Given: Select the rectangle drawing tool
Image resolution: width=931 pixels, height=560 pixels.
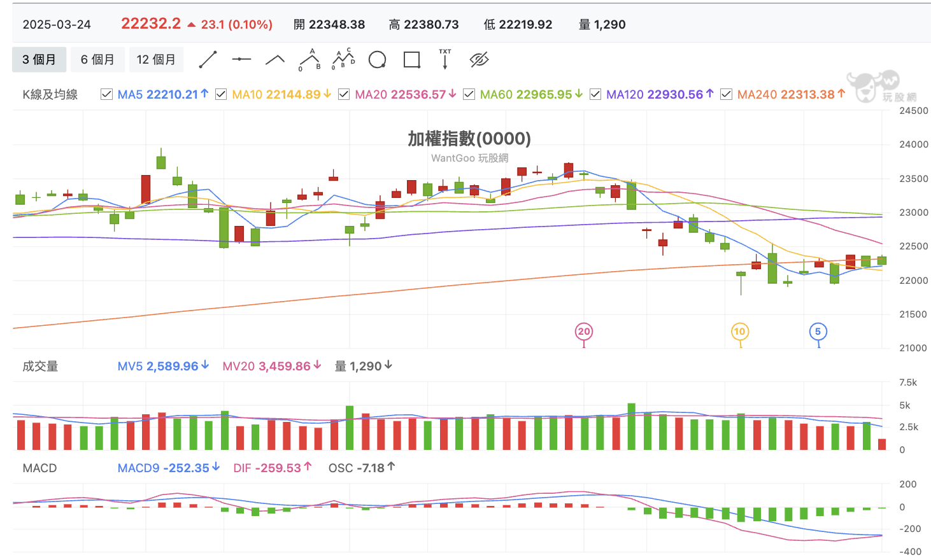Looking at the screenshot, I should coord(412,60).
